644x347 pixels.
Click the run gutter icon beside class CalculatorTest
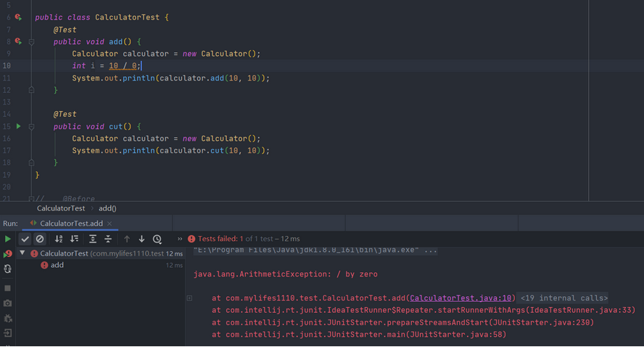pyautogui.click(x=18, y=17)
